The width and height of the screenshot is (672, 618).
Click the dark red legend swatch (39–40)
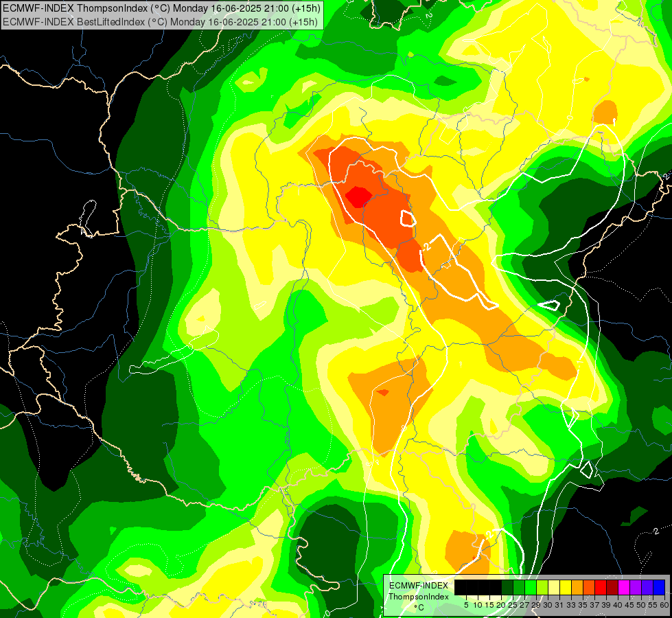pos(612,587)
